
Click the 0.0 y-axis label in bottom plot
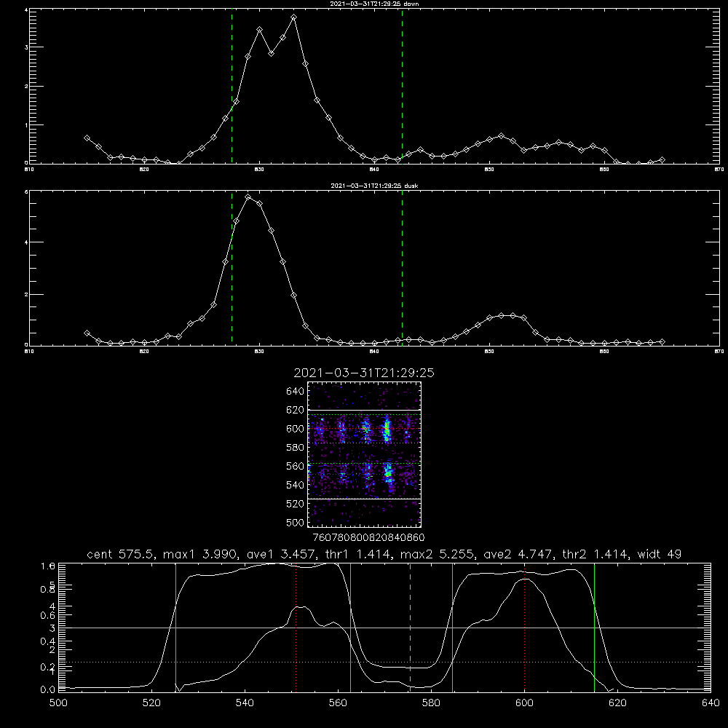48,690
